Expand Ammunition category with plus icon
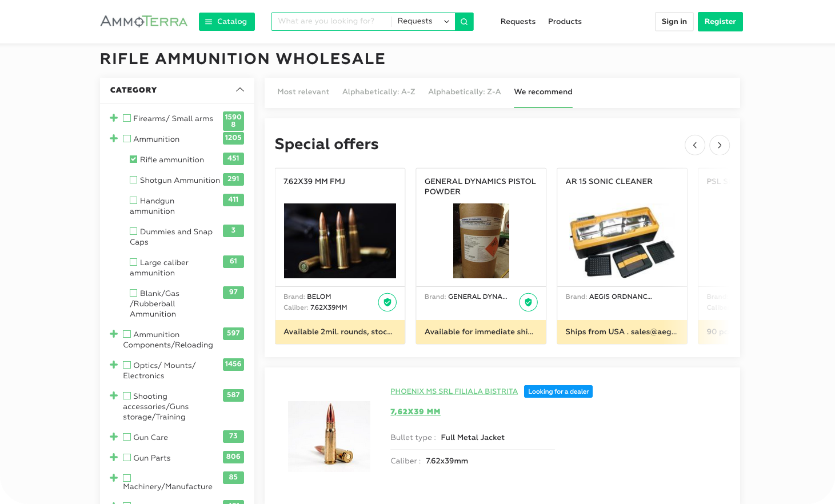This screenshot has height=504, width=835. [114, 138]
